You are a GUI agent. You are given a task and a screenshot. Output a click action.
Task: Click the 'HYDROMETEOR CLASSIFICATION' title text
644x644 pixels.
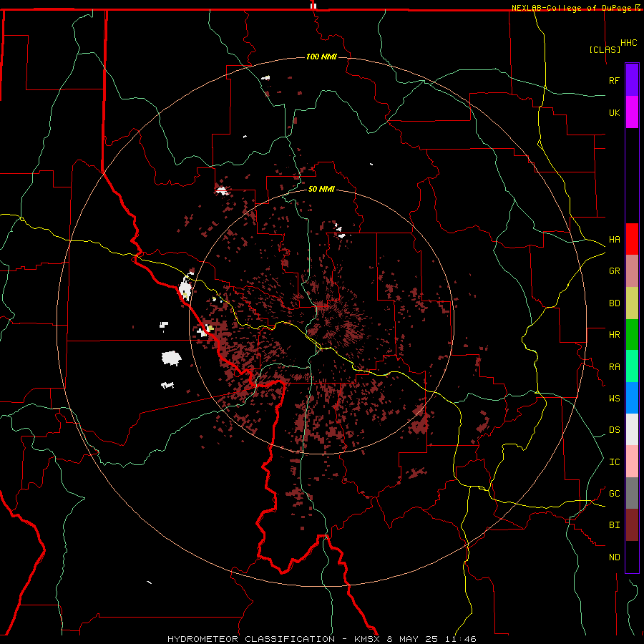251,639
